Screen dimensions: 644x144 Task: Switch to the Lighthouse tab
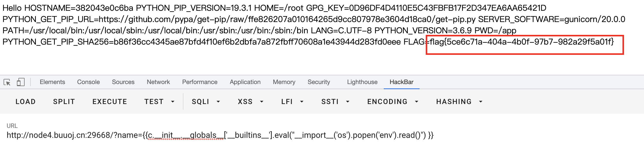click(x=362, y=82)
